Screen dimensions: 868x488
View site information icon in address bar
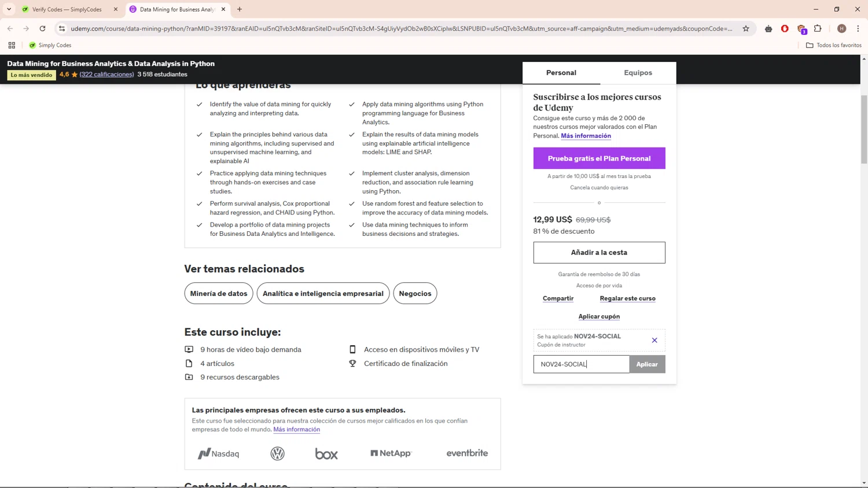click(62, 28)
